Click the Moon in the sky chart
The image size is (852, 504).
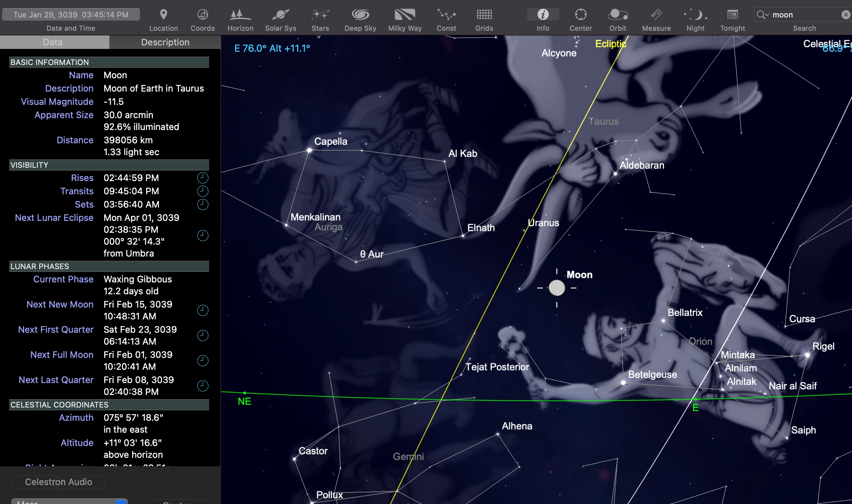click(x=556, y=288)
